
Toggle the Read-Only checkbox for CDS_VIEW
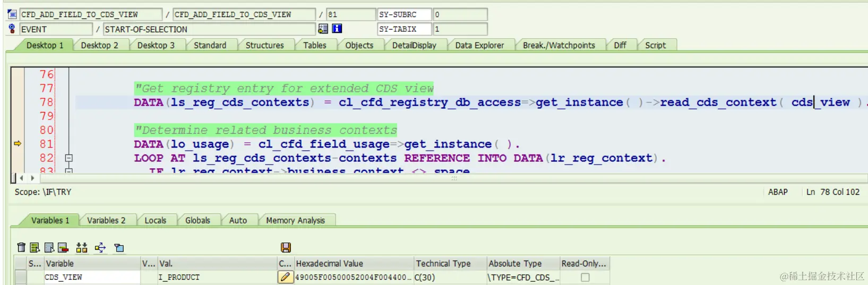(585, 277)
